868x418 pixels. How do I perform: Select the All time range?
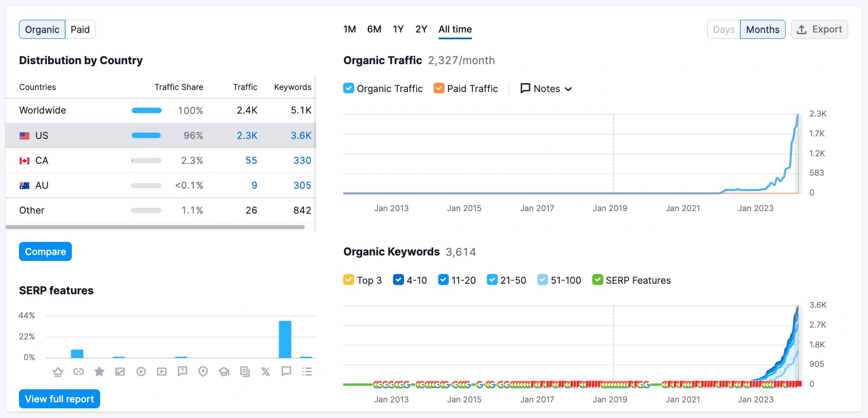[455, 29]
